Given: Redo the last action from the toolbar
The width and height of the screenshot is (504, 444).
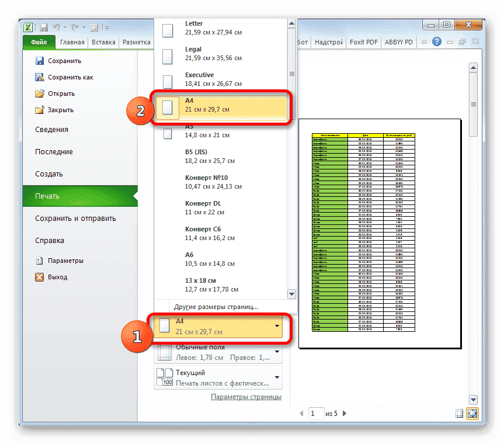Looking at the screenshot, I should (x=74, y=27).
